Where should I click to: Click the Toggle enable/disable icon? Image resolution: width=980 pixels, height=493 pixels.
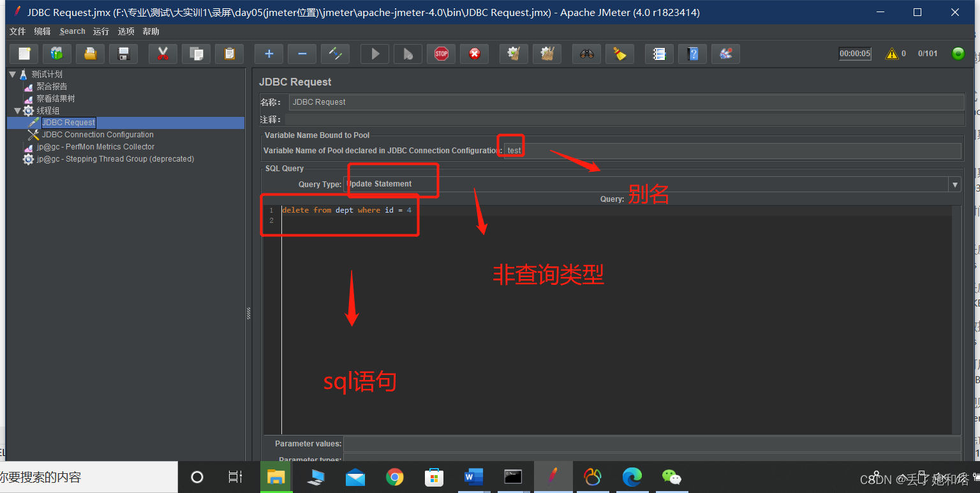click(x=336, y=54)
